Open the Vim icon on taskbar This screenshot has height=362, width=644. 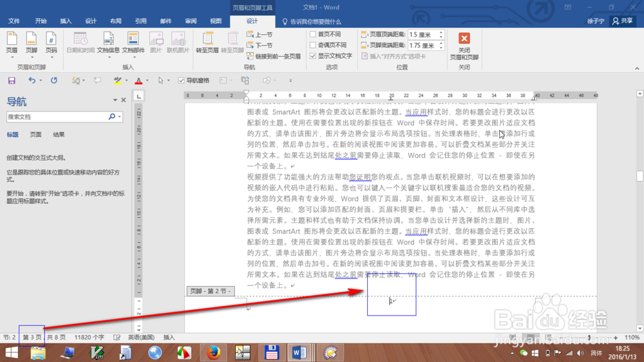pos(97,352)
